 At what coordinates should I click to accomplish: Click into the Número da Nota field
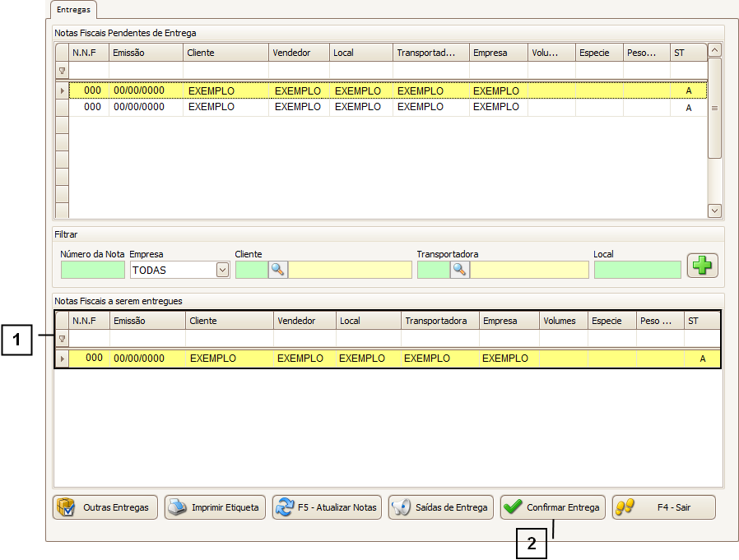[93, 270]
